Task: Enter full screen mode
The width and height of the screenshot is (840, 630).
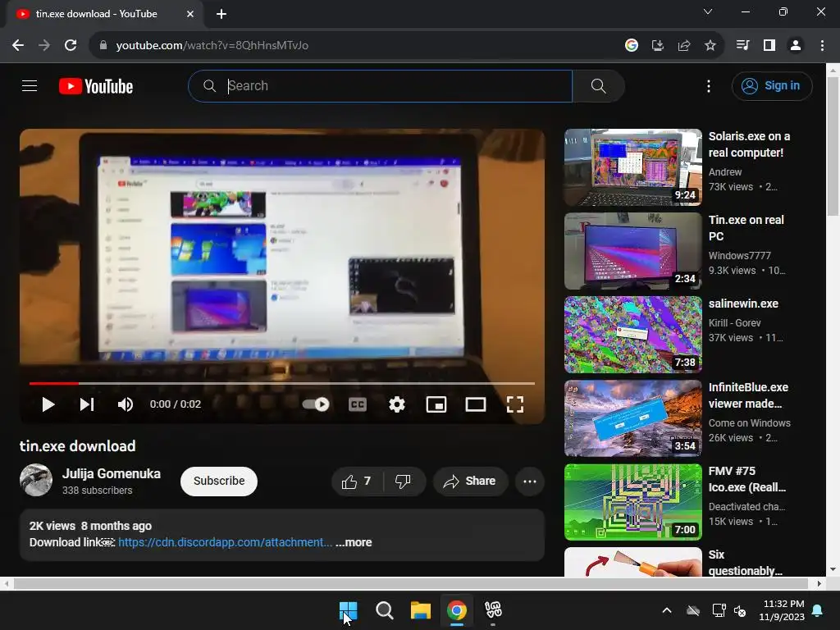Action: (x=515, y=404)
